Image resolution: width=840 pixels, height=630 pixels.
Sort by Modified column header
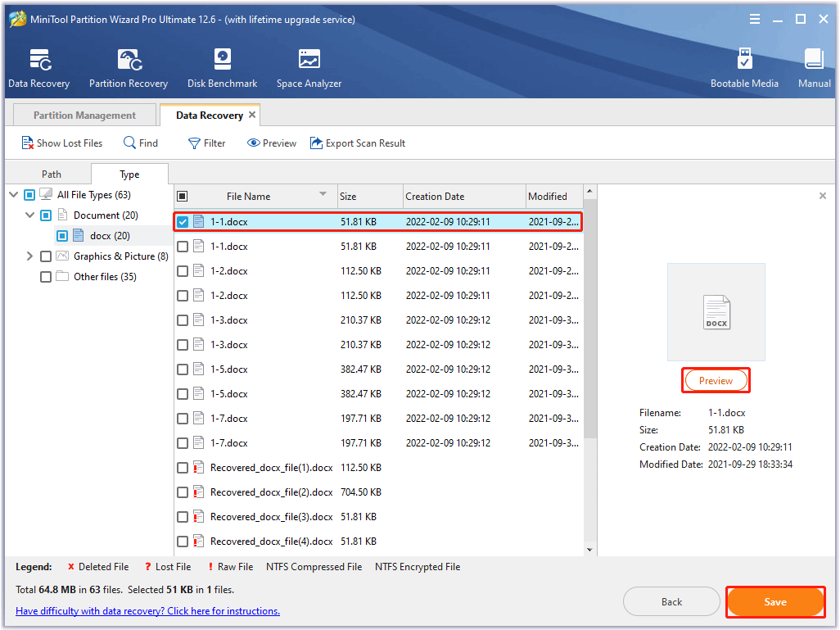554,197
